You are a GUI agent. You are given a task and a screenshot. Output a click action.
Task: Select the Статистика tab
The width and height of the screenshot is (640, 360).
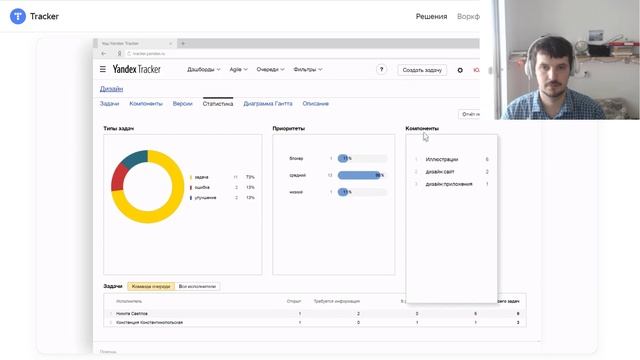(x=218, y=104)
